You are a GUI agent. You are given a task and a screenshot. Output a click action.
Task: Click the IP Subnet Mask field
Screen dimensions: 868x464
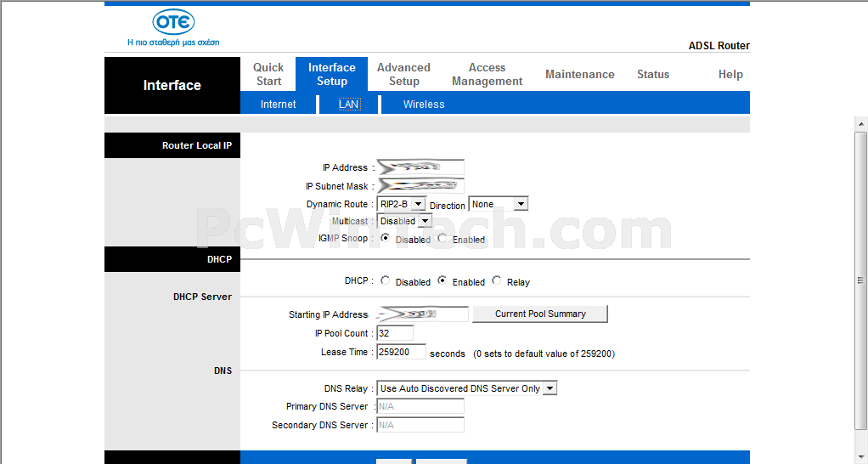coord(420,185)
